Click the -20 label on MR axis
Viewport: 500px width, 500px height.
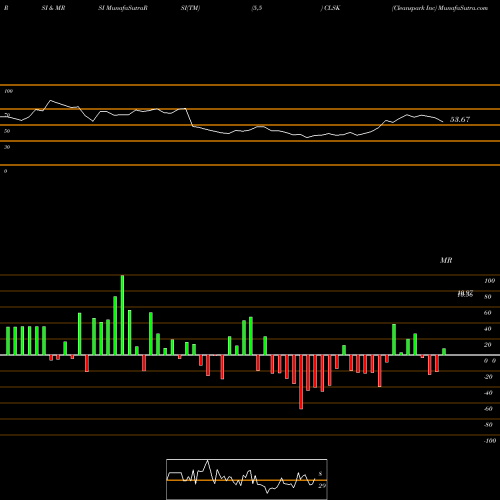488,377
